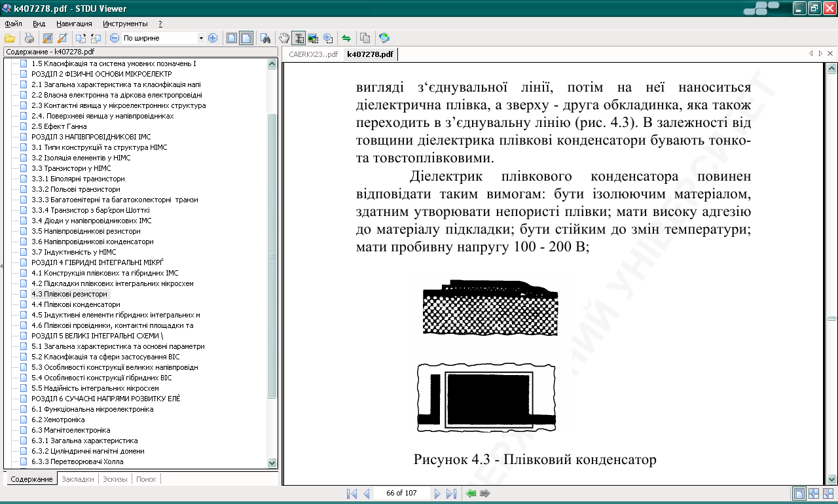Open the ? help menu
The height and width of the screenshot is (504, 838).
coord(160,24)
